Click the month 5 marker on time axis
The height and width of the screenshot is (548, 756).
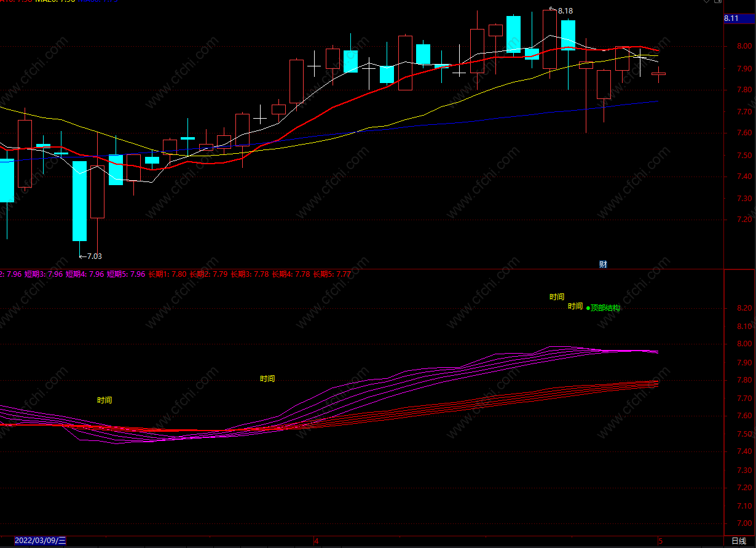coord(661,541)
